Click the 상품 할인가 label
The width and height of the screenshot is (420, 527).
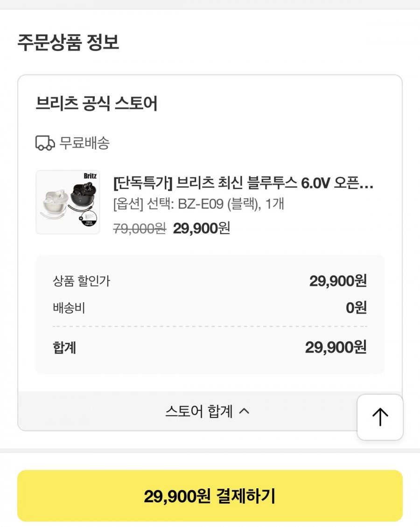click(x=82, y=281)
